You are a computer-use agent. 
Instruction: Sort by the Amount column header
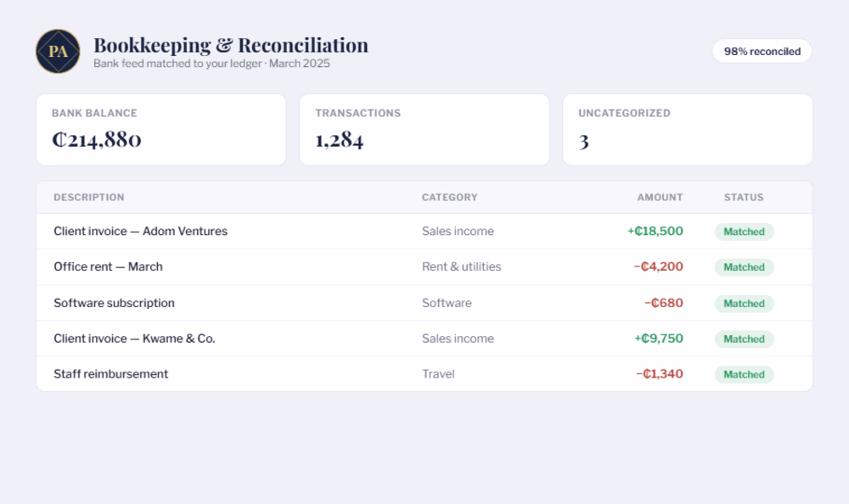point(660,198)
